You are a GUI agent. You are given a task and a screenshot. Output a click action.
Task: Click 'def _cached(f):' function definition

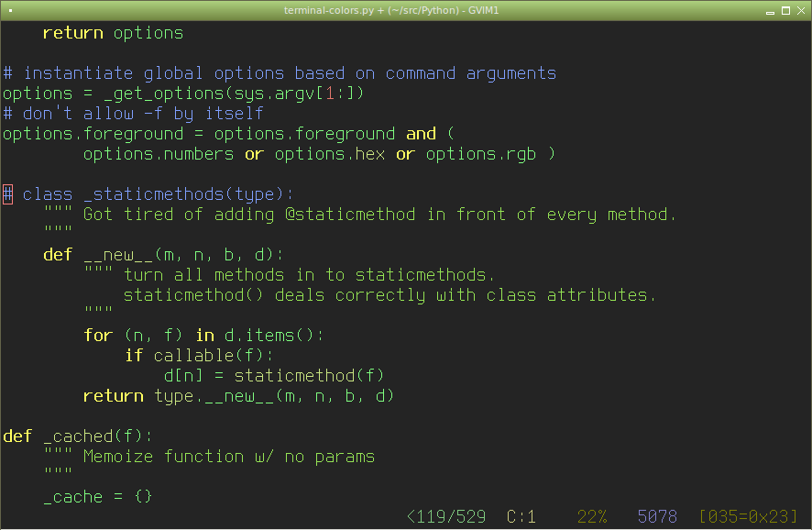pos(78,436)
